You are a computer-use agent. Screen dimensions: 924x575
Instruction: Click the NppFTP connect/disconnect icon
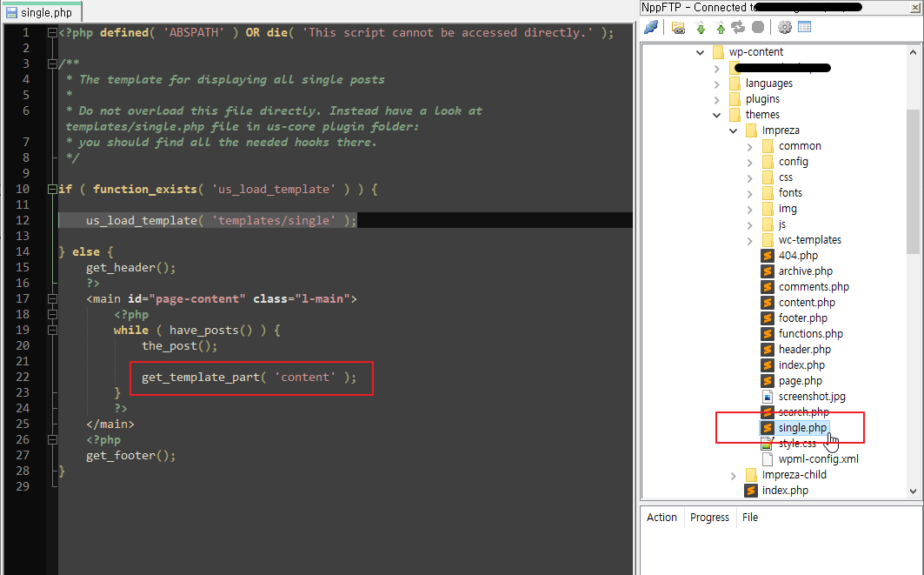651,27
